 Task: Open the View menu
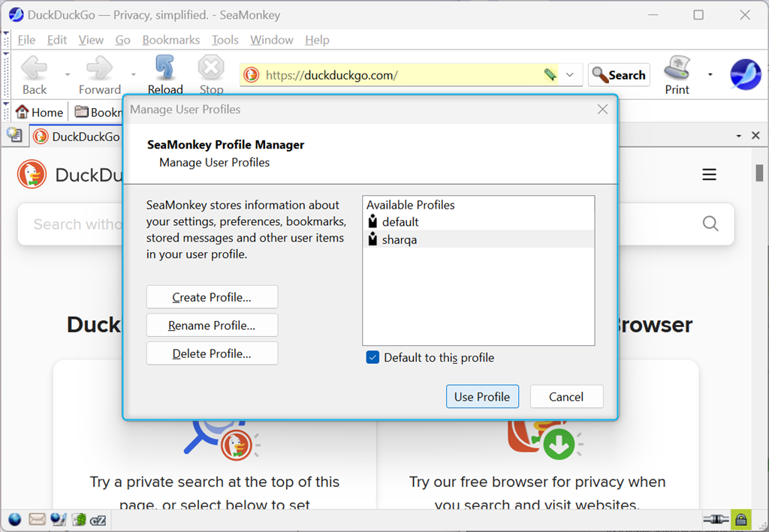tap(91, 40)
